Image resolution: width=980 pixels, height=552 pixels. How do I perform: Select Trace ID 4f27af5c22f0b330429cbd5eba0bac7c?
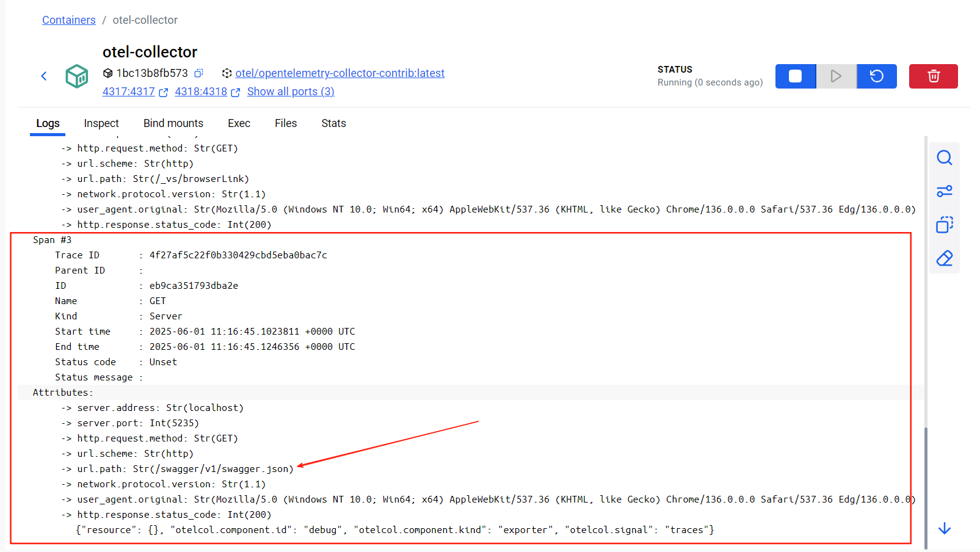238,255
